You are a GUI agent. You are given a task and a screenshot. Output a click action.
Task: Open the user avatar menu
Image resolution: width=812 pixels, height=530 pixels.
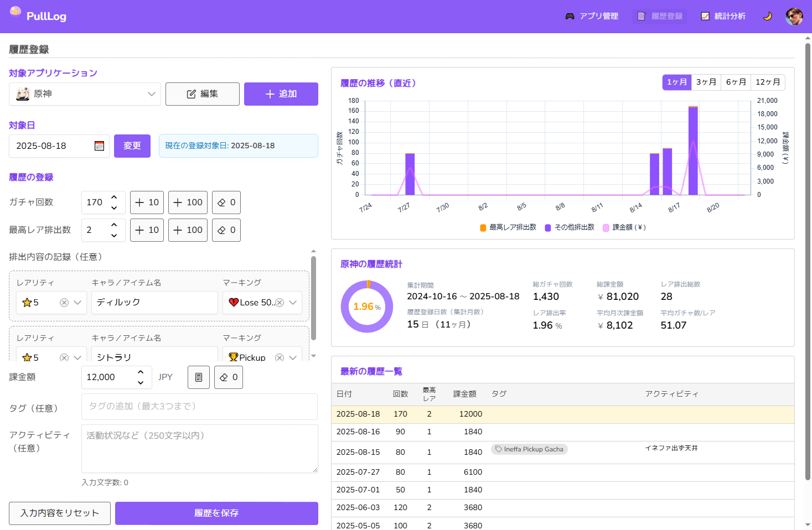point(794,16)
